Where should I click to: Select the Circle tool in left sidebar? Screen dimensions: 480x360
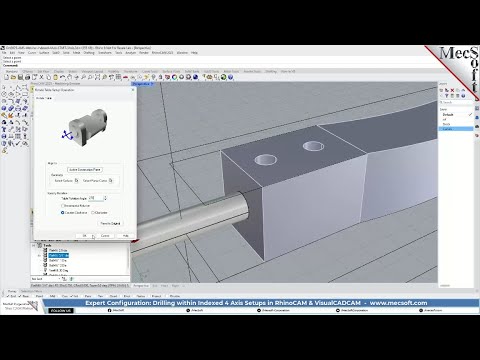[3, 94]
